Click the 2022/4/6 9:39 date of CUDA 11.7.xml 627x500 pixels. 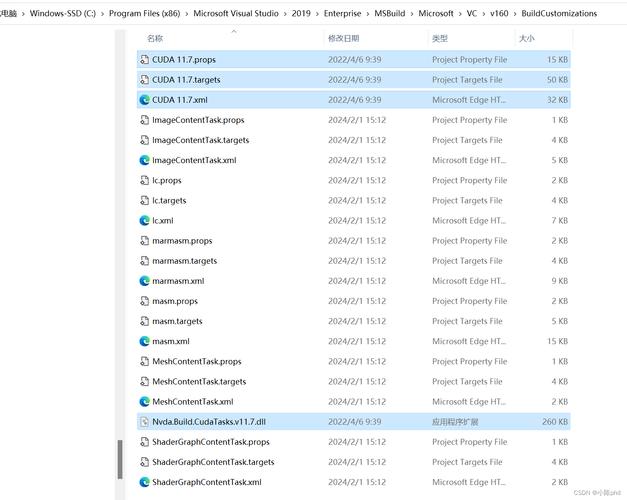(354, 100)
